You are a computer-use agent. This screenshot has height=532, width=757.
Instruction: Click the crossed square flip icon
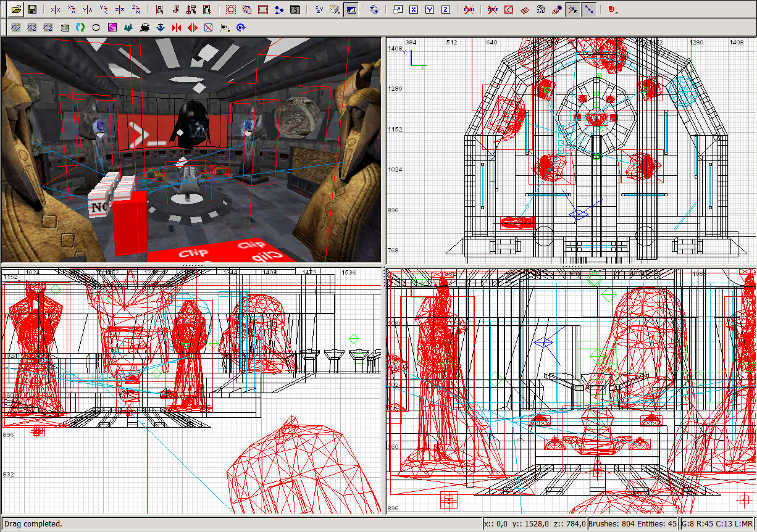[209, 27]
